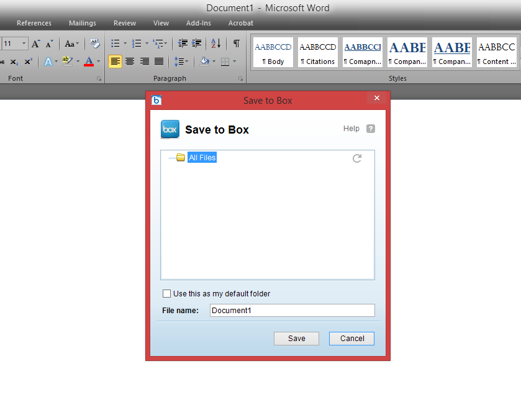The width and height of the screenshot is (521, 420).
Task: Apply the Body style
Action: point(273,52)
